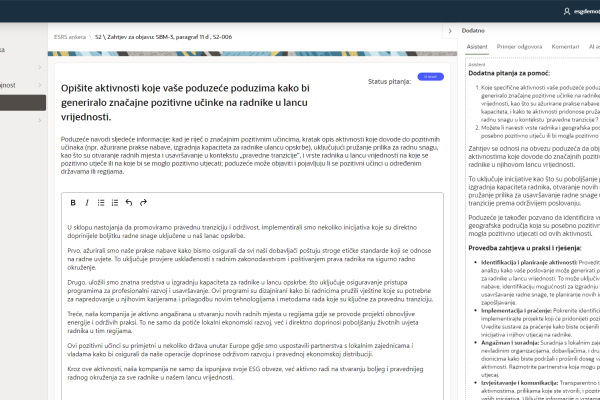Select the highlighted dark sidebar item

pyautogui.click(x=20, y=102)
